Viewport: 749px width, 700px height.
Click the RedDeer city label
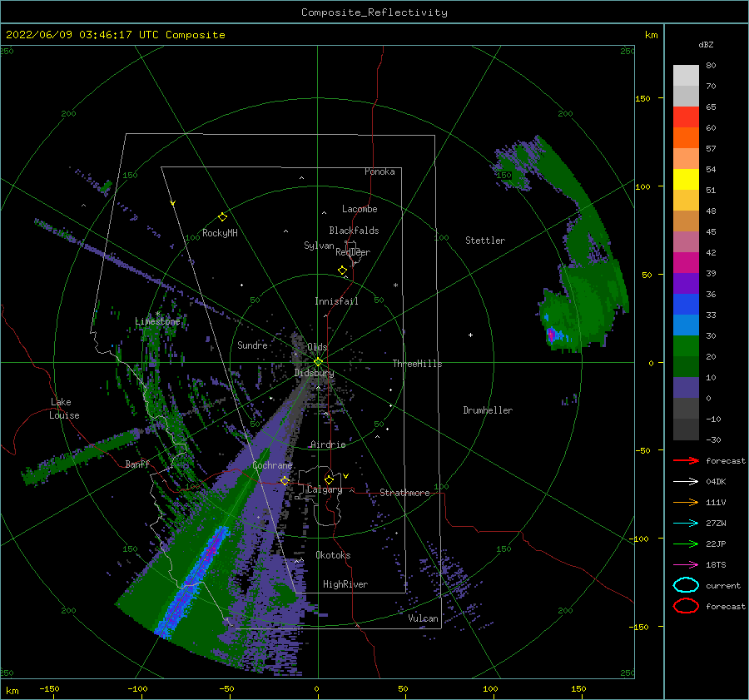[x=353, y=252]
